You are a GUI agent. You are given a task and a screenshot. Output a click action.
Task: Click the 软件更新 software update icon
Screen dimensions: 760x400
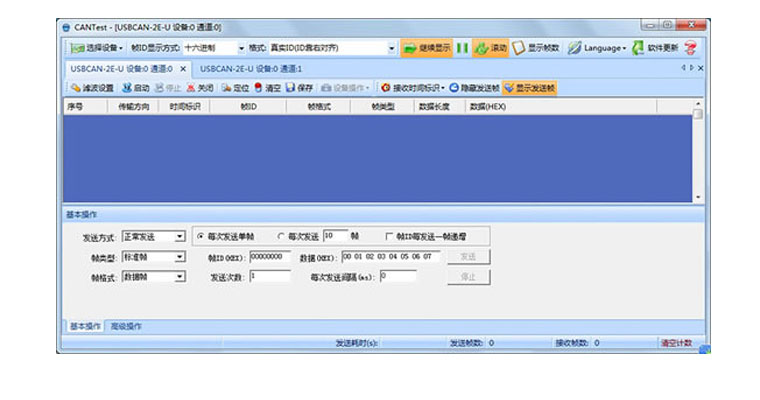655,48
